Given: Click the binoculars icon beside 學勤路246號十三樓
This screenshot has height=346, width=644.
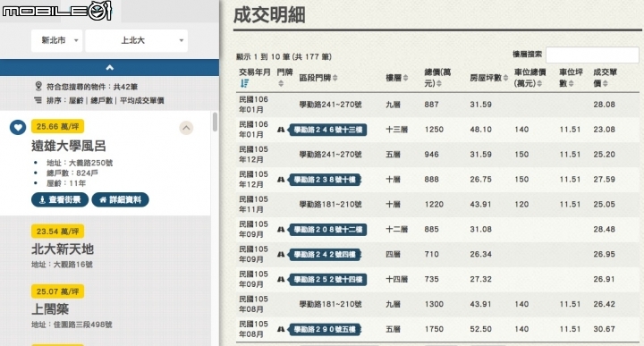Looking at the screenshot, I should pyautogui.click(x=281, y=130).
